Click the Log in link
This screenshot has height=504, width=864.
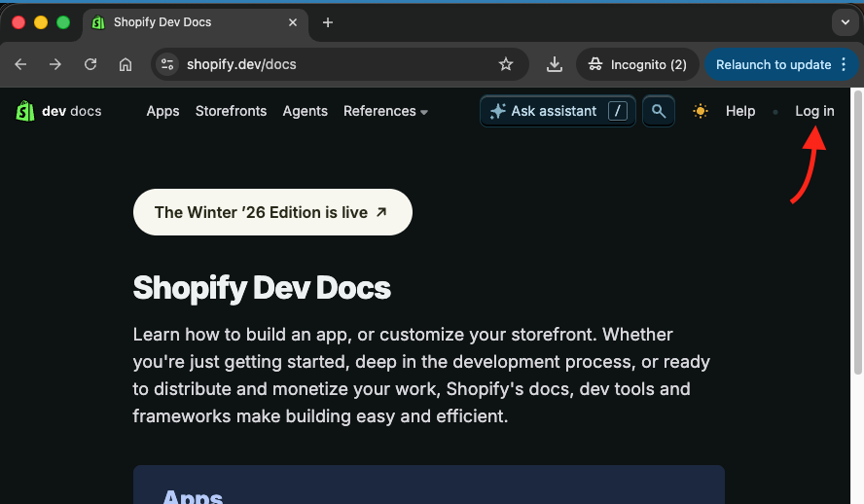(814, 111)
